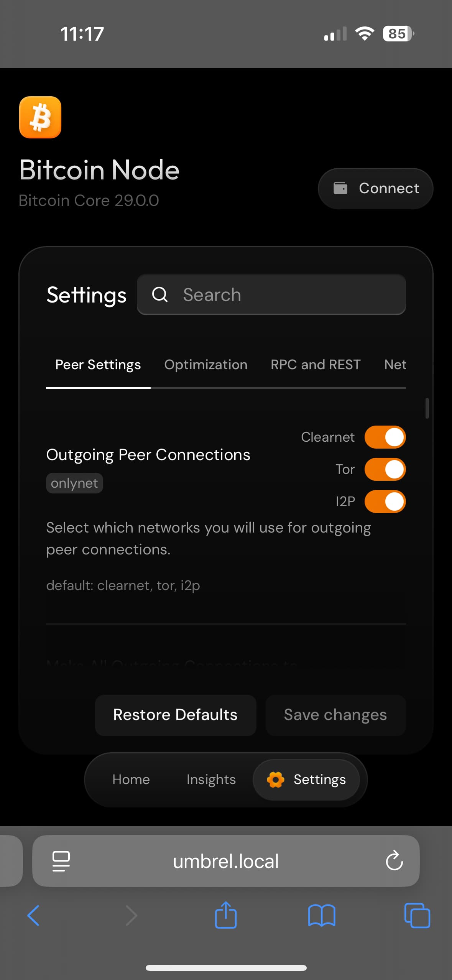Select the partially visible Net tab

click(395, 365)
